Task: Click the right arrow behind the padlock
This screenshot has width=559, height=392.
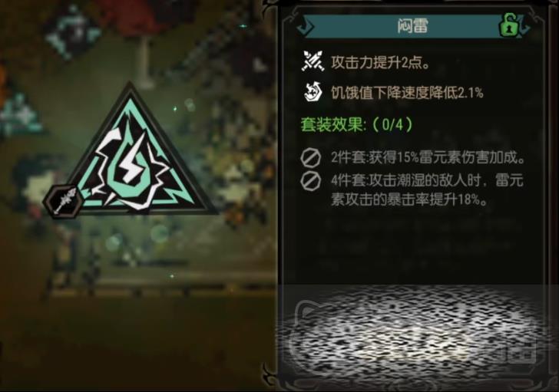Action: pyautogui.click(x=525, y=26)
